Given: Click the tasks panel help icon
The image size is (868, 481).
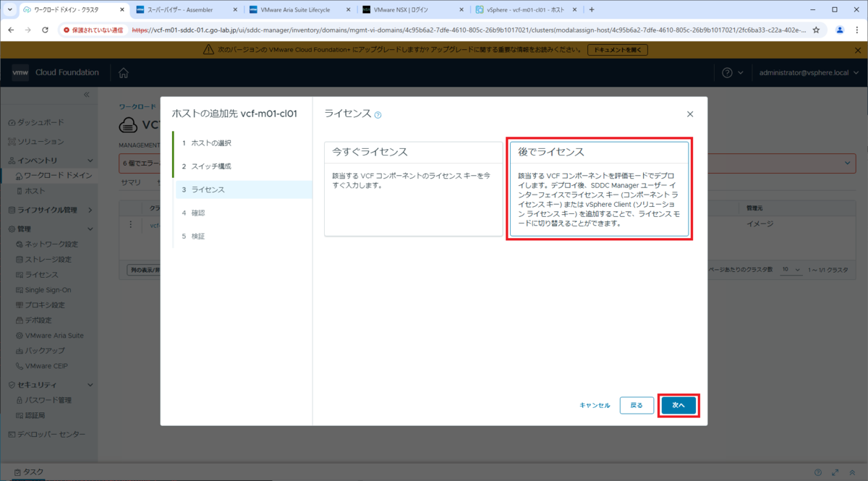Looking at the screenshot, I should tap(818, 472).
